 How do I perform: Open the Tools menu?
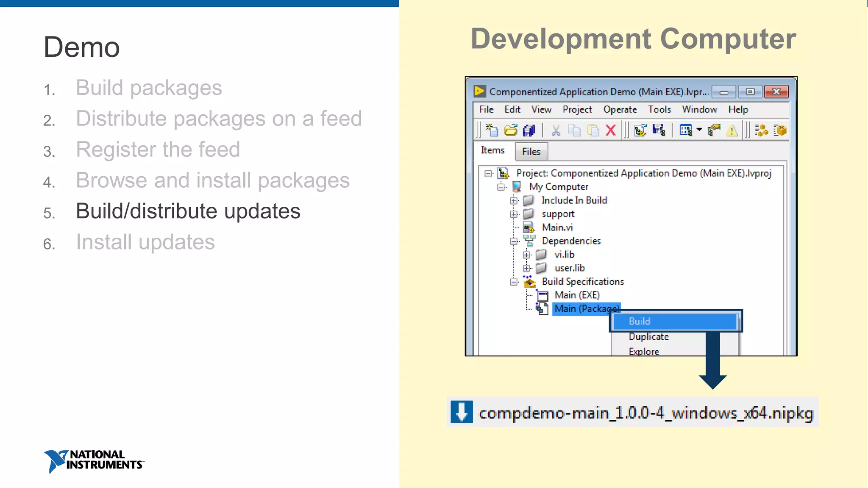point(659,109)
